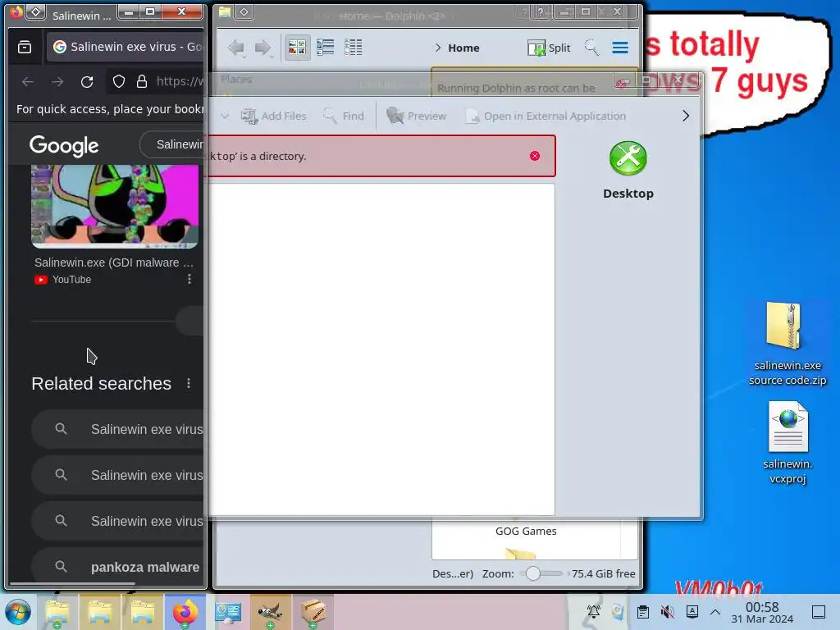Dismiss the 'is a directory' error message

[x=535, y=156]
